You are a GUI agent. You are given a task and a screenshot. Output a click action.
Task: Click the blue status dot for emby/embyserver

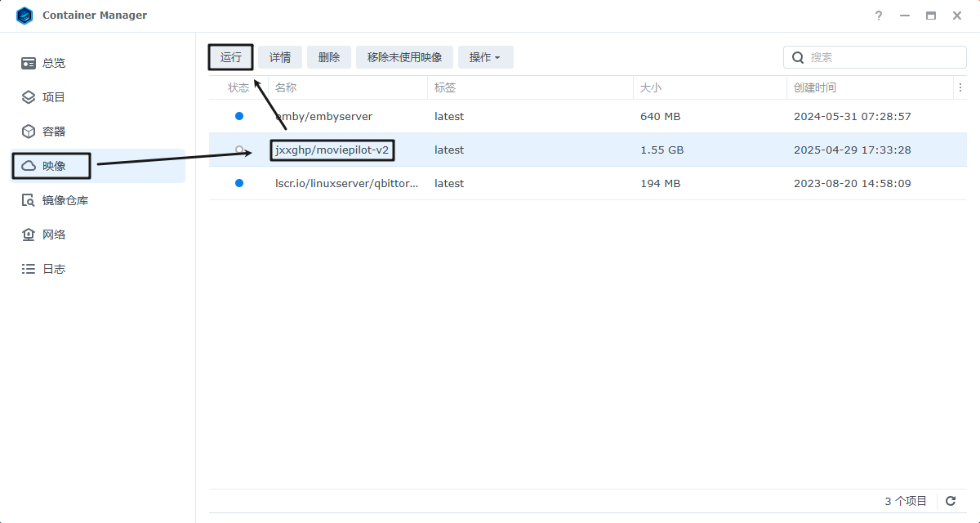(x=239, y=116)
